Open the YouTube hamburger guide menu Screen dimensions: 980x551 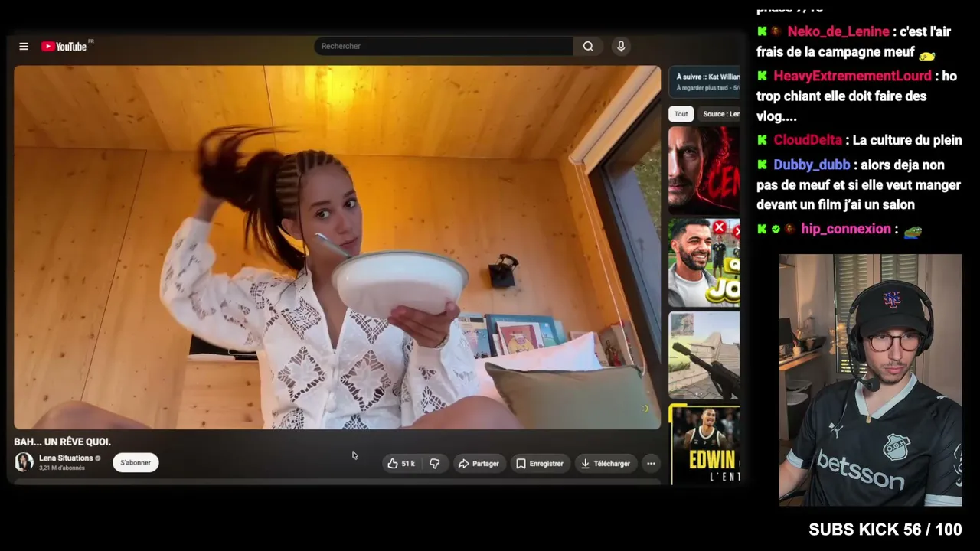[x=24, y=47]
